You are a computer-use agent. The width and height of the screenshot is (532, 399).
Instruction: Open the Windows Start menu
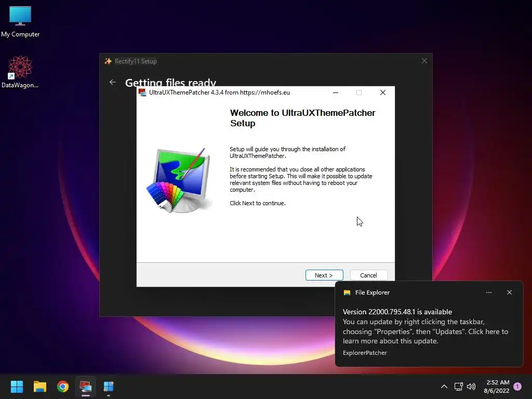point(17,387)
